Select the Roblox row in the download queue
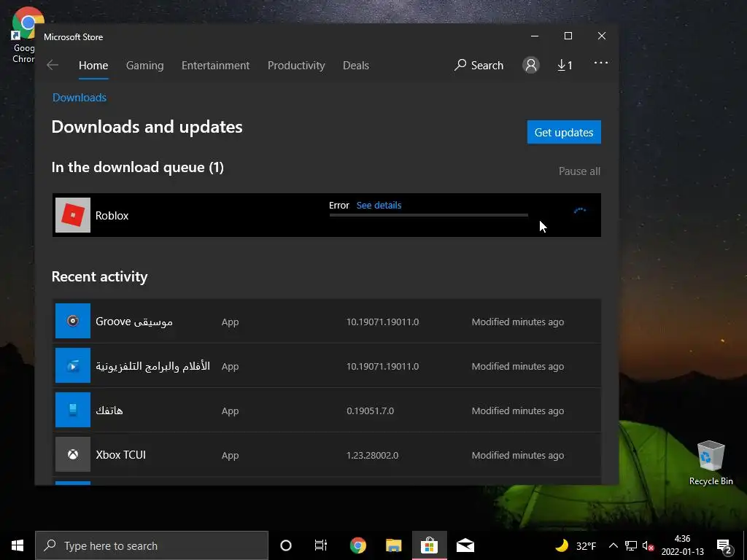The width and height of the screenshot is (747, 560). pyautogui.click(x=326, y=215)
